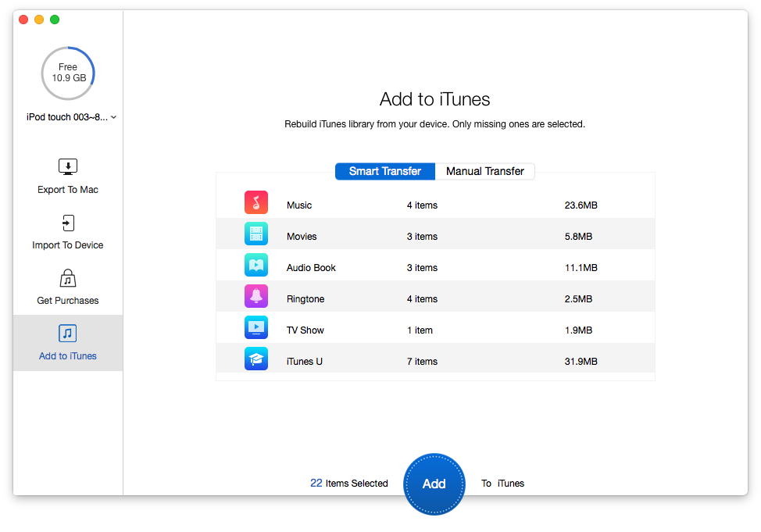
Task: Click the 3 items count for Audio Book
Action: [422, 268]
